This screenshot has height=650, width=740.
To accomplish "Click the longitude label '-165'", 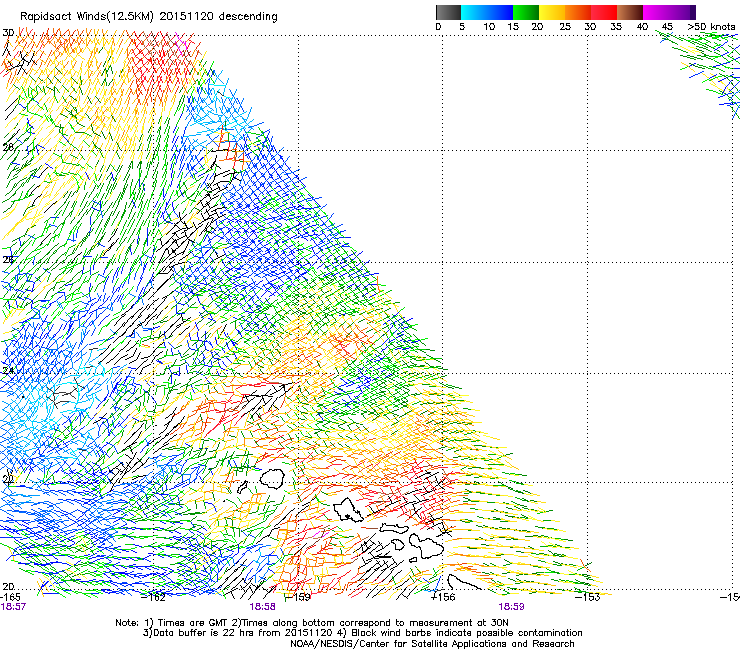I will 10,597.
